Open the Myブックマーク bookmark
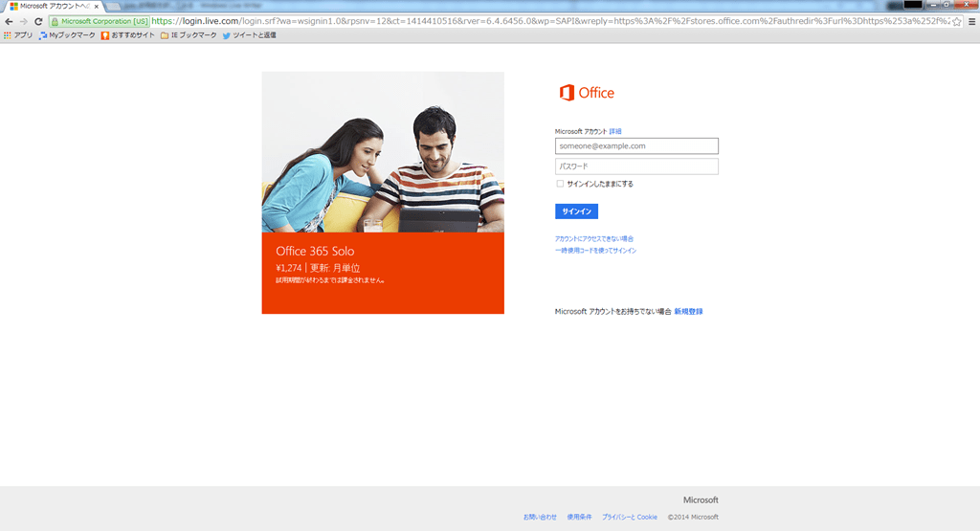The width and height of the screenshot is (980, 531). [67, 35]
